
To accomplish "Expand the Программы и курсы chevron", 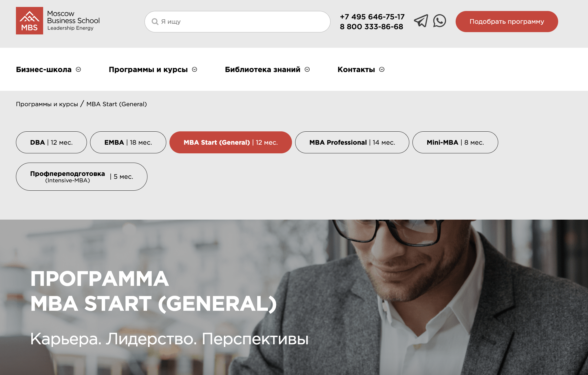I will [195, 69].
